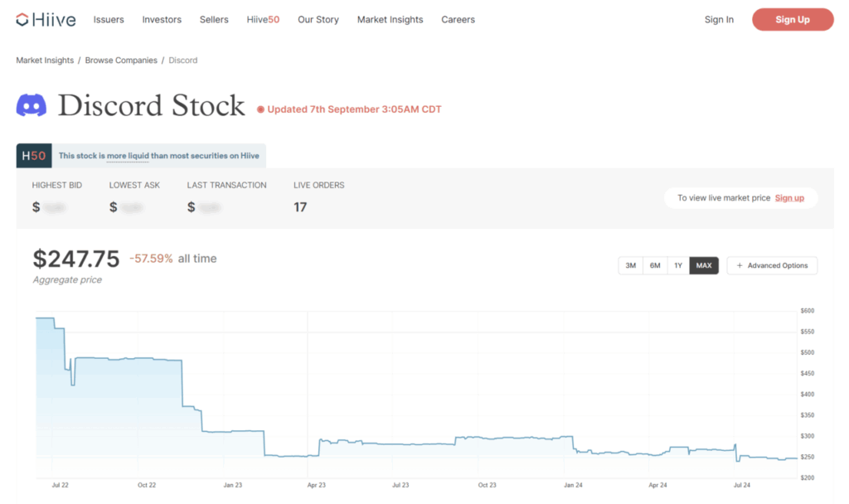Click the blurred Highest Bid value
The width and height of the screenshot is (849, 504).
click(x=54, y=207)
